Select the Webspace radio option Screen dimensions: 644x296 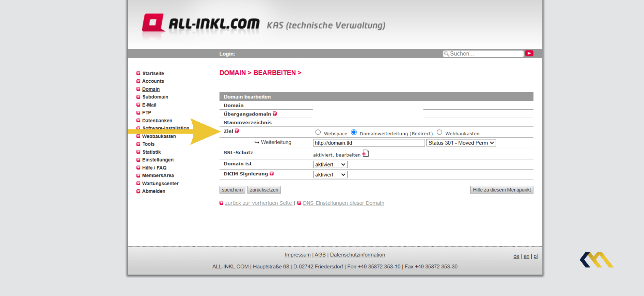318,132
